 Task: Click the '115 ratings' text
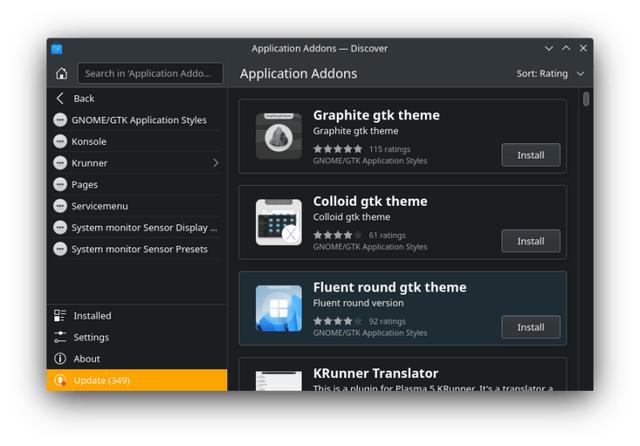pyautogui.click(x=390, y=149)
